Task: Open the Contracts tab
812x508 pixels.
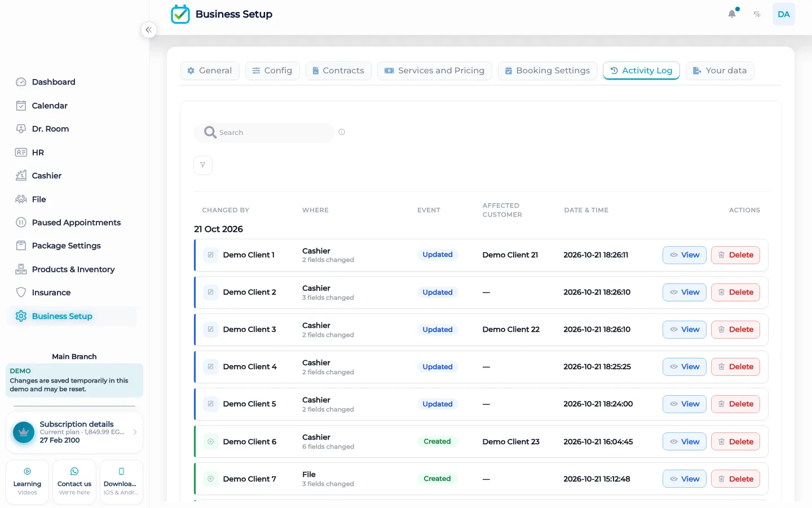Action: tap(338, 71)
